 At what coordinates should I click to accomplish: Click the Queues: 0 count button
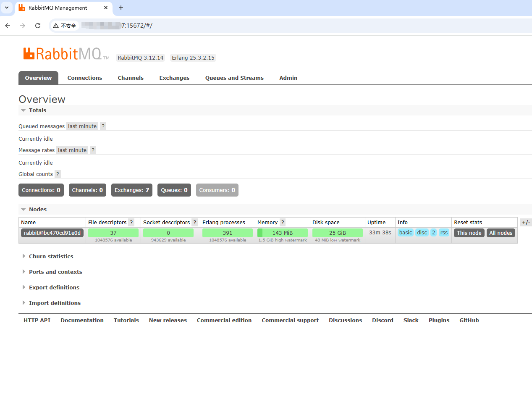[174, 190]
